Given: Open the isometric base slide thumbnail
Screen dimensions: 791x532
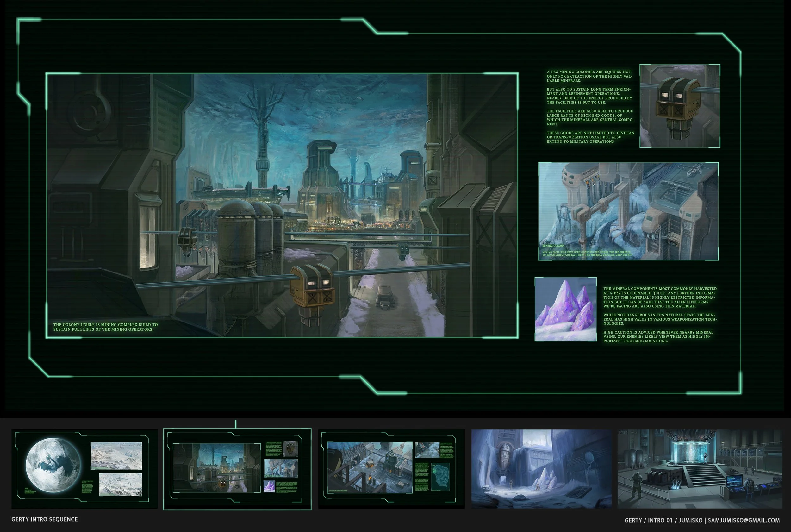Looking at the screenshot, I should tap(391, 469).
